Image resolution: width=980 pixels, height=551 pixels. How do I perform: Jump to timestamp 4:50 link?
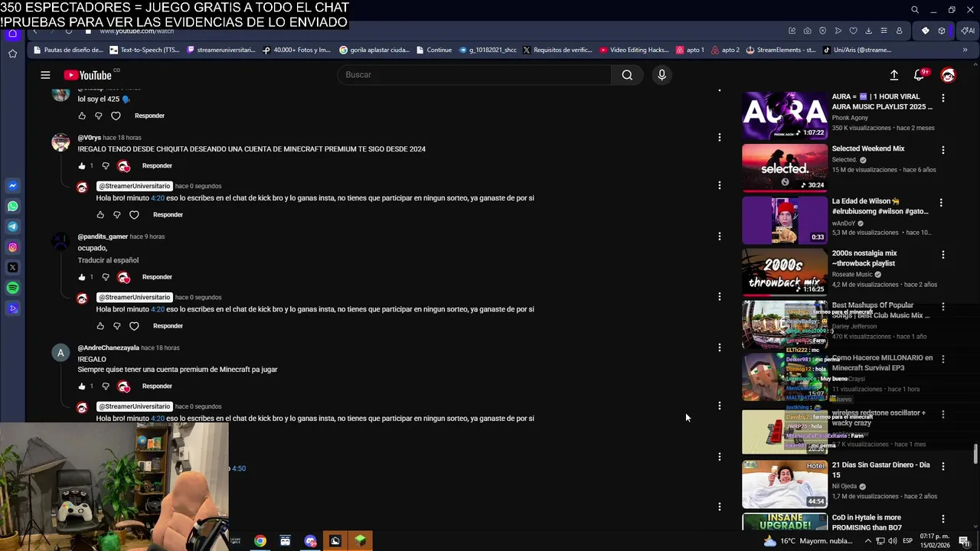(239, 468)
